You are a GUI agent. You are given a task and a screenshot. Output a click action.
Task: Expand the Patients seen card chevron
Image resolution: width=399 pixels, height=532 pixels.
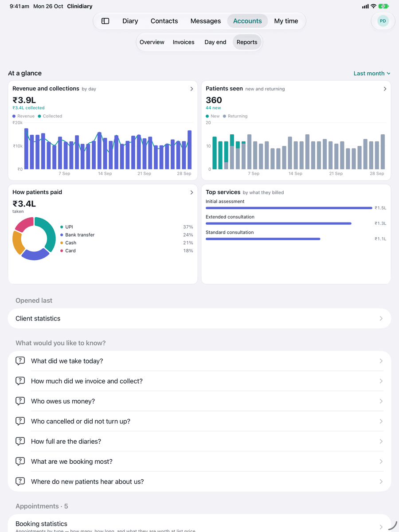pos(385,89)
